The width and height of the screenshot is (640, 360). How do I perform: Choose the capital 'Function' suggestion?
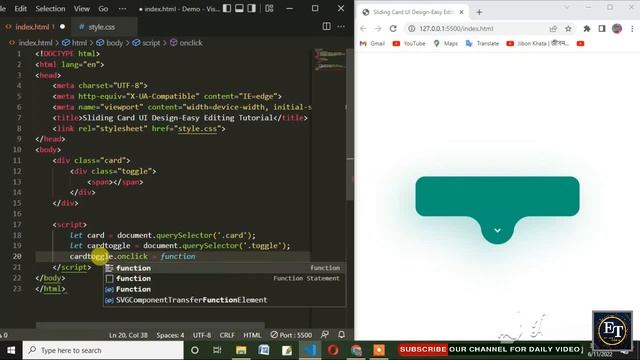224,289
